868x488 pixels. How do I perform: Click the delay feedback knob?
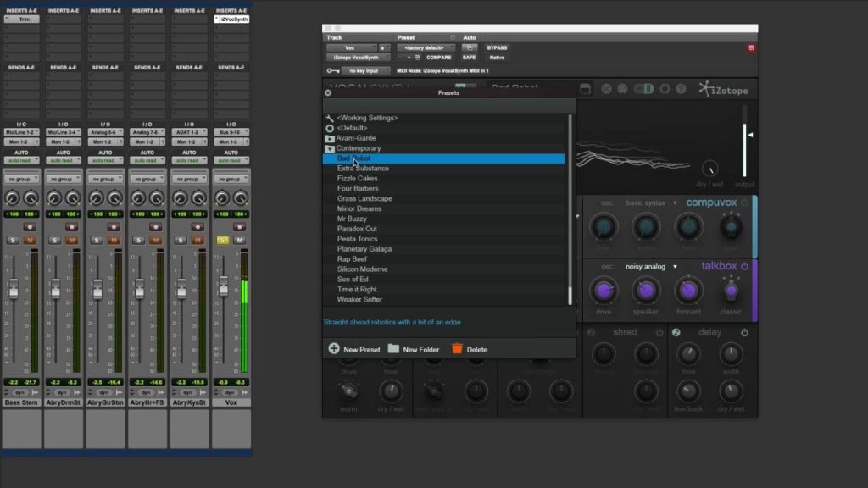688,391
